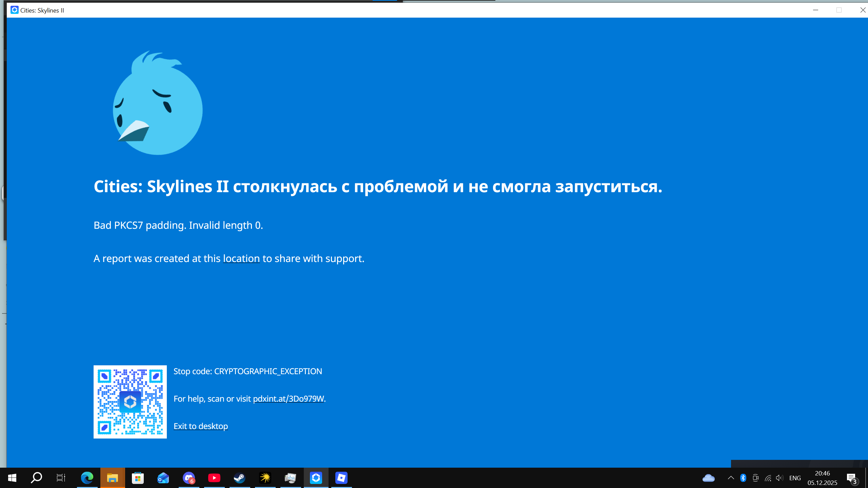Open Outlook from the taskbar
The image size is (868, 488).
tap(163, 478)
